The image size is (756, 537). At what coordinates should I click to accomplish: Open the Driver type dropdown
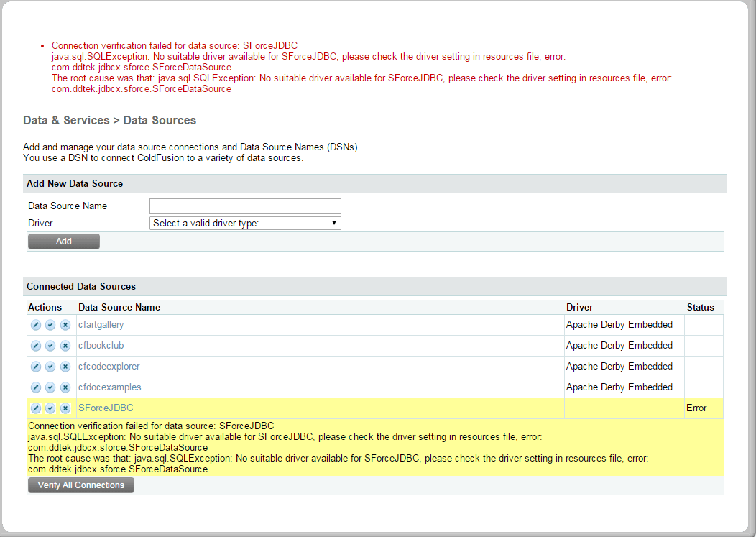click(x=245, y=223)
